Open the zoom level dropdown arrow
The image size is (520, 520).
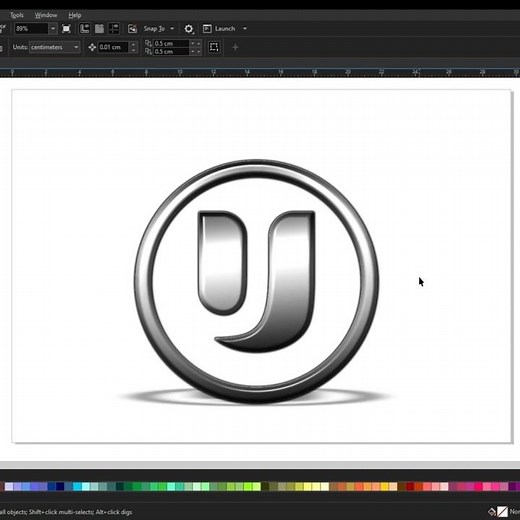tap(53, 29)
